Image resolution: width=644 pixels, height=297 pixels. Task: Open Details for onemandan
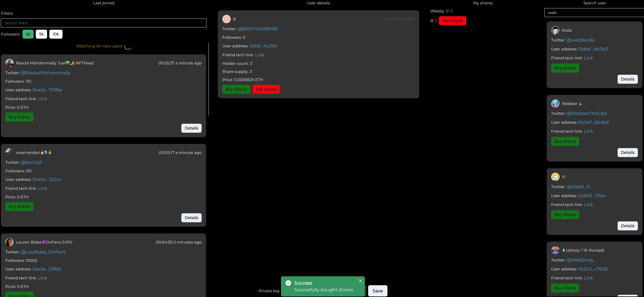click(191, 218)
